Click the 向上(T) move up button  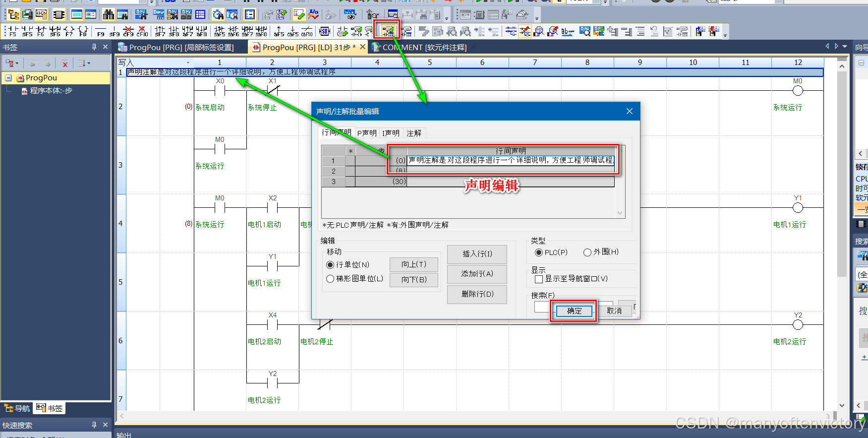click(414, 264)
